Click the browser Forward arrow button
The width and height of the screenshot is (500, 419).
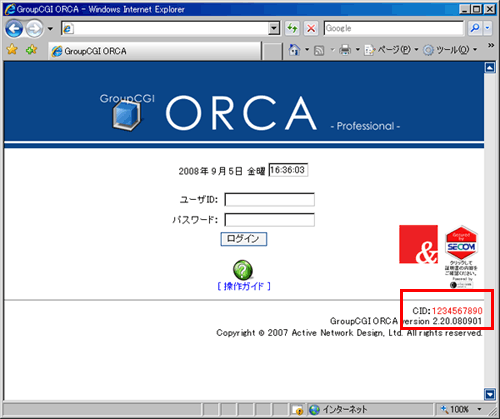(x=35, y=29)
